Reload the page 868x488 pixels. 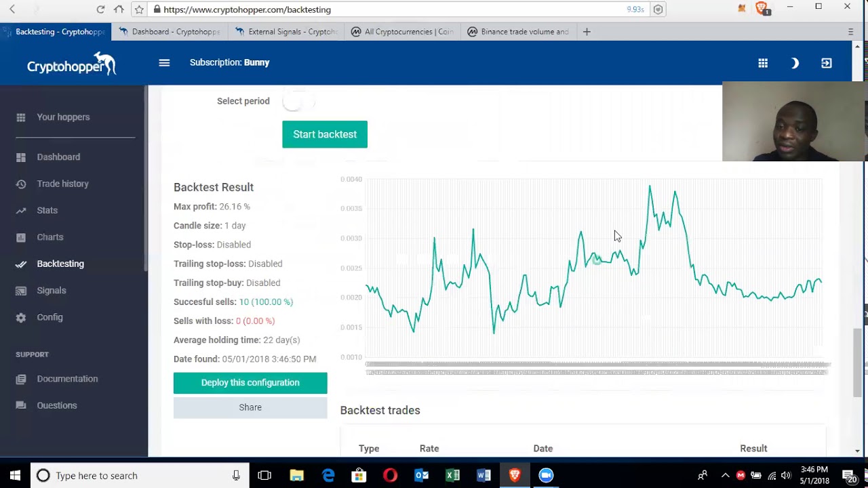[x=100, y=9]
